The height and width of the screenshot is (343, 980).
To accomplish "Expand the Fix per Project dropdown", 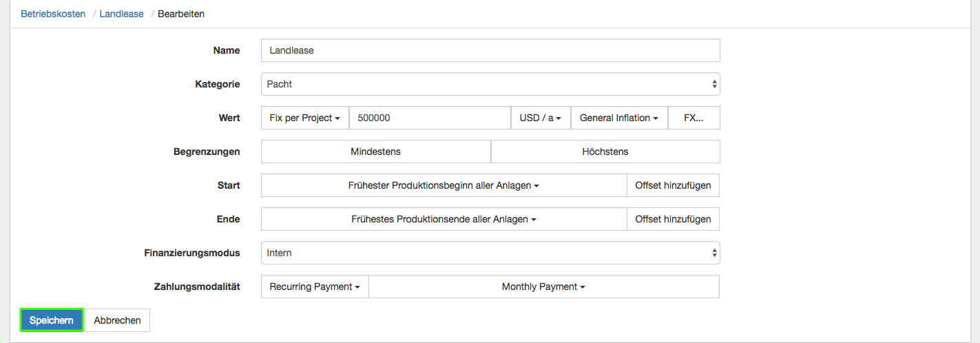I will click(305, 118).
